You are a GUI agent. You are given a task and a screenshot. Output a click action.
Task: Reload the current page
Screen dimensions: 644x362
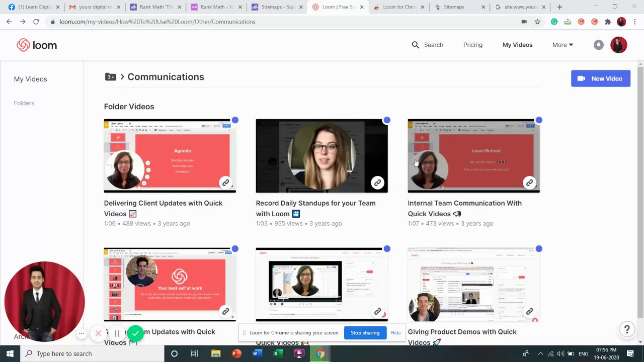(36, 22)
